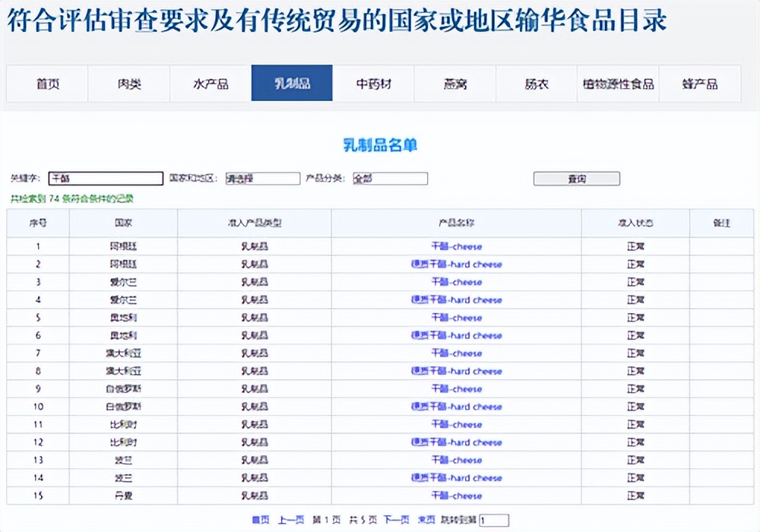760x532 pixels.
Task: Switch to the 蜂产品 tab
Action: click(x=700, y=84)
